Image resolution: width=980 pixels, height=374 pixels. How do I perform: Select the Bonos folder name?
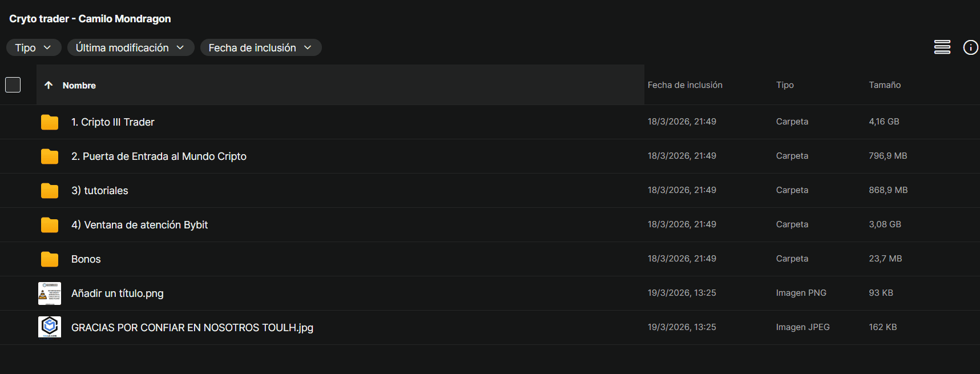point(86,259)
